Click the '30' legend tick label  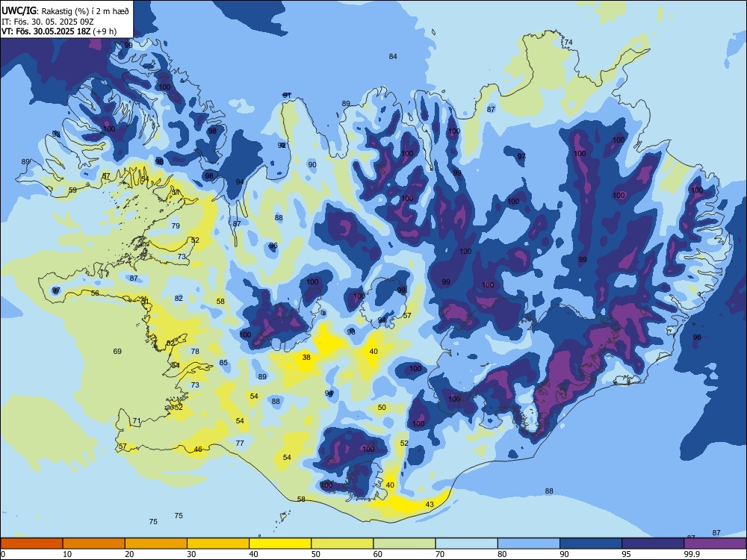click(191, 554)
